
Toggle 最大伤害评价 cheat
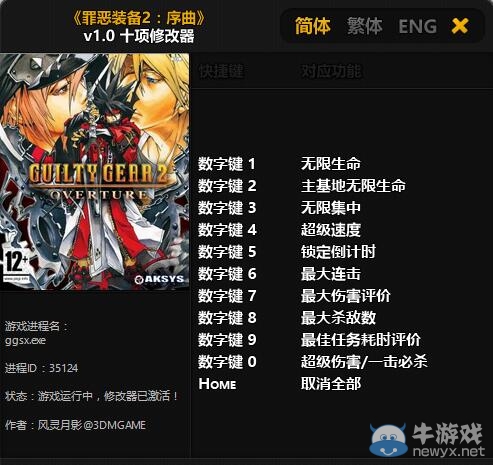click(346, 296)
